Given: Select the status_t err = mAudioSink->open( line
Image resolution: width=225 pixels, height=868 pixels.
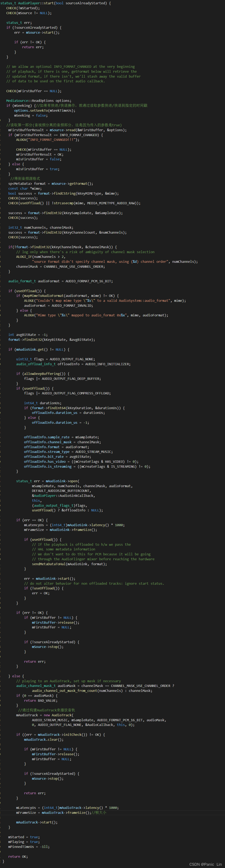Looking at the screenshot, I should [x=48, y=481].
